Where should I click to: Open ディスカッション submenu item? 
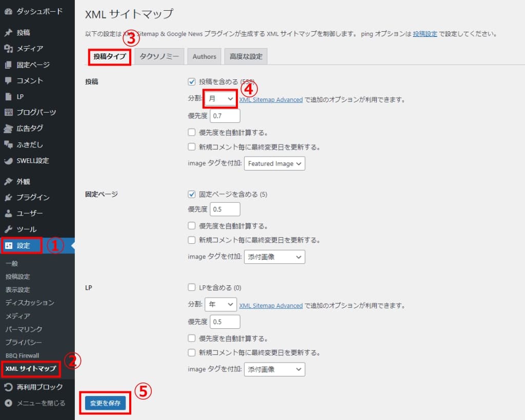[x=29, y=303]
